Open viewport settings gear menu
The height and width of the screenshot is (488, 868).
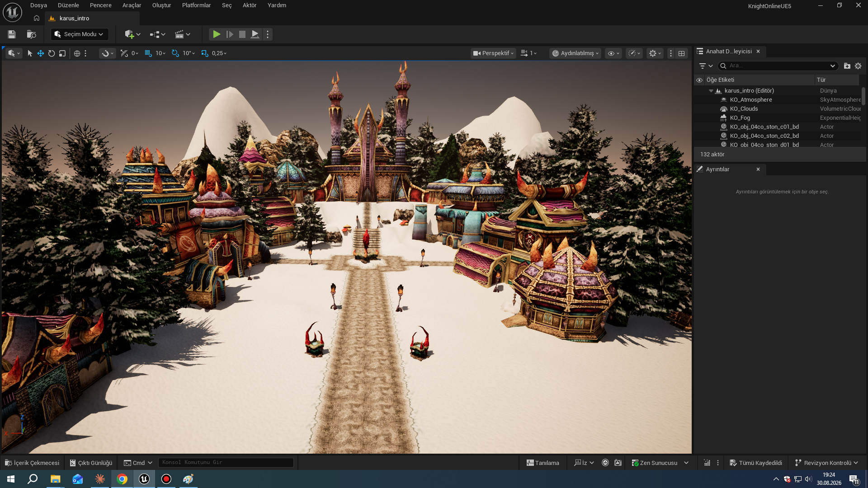[x=655, y=53]
